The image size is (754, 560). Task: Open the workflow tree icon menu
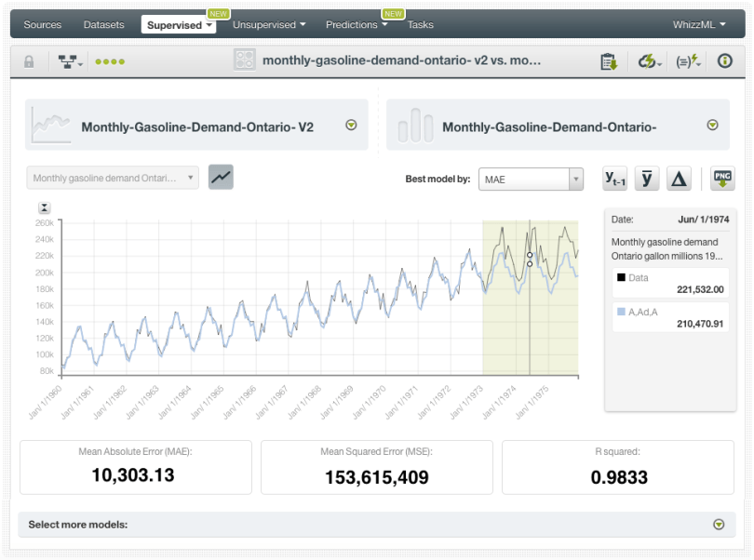(70, 61)
